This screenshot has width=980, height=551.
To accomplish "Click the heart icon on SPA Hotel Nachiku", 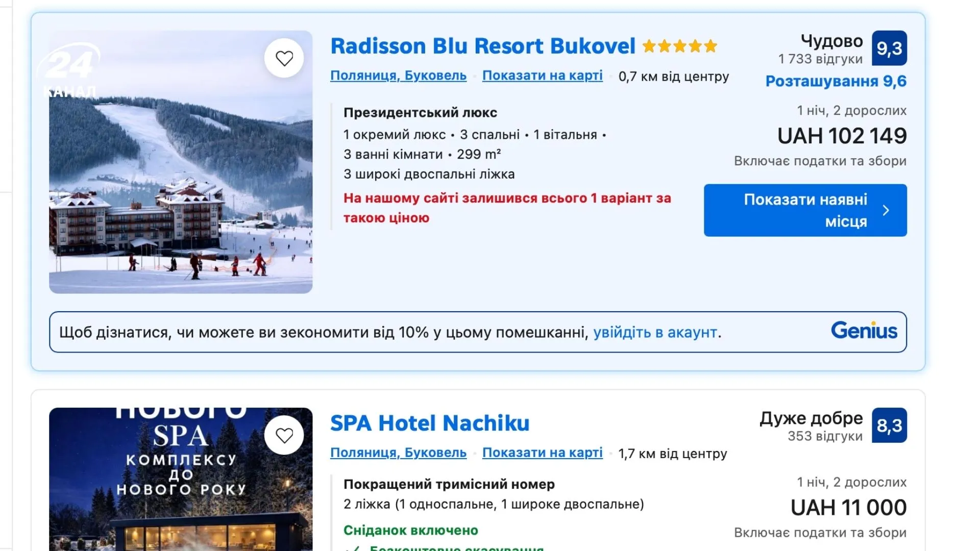I will pos(284,436).
